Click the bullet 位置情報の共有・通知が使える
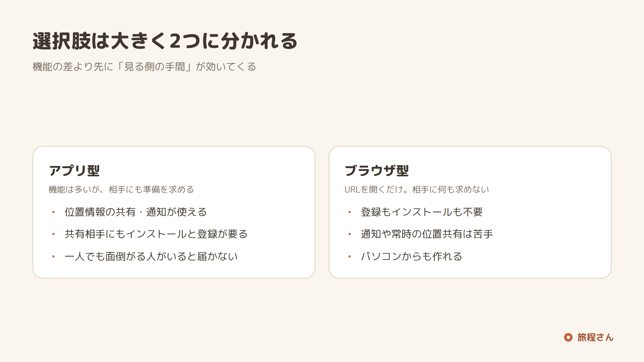This screenshot has height=362, width=644. 136,212
